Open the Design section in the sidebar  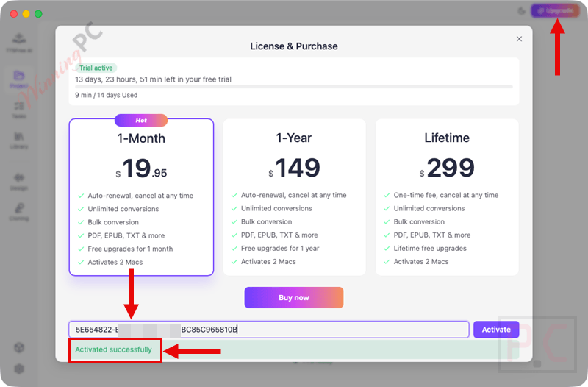pyautogui.click(x=19, y=182)
